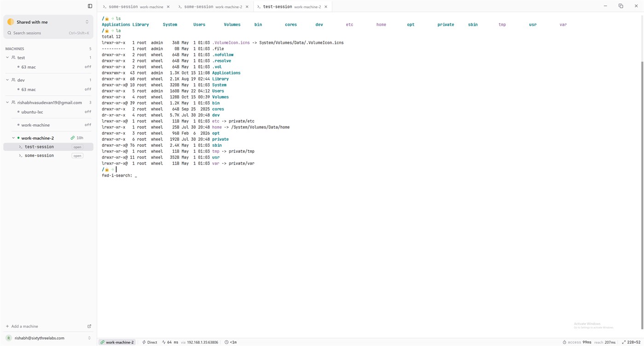
Task: Click the test-session terminal icon in sidebar
Action: (21, 147)
